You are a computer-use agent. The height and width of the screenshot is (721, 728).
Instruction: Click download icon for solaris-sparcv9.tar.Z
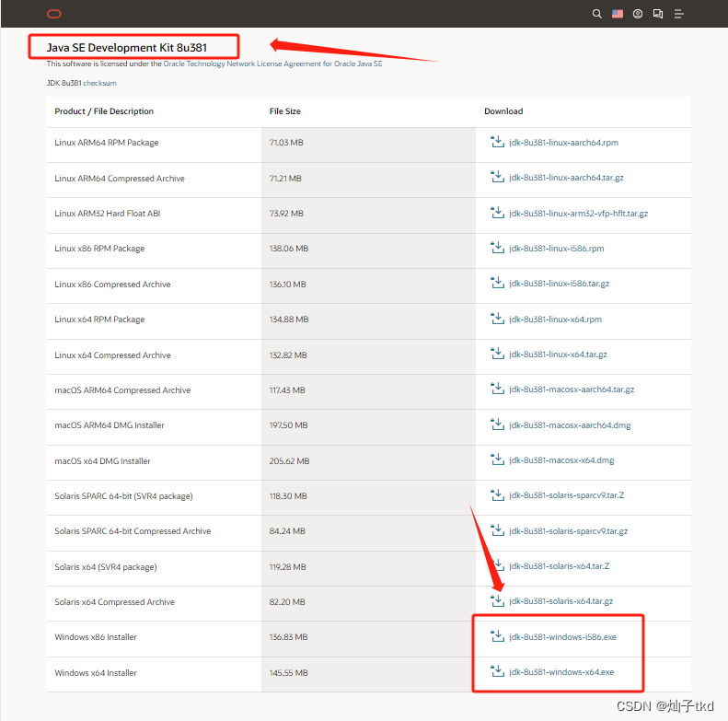[497, 495]
